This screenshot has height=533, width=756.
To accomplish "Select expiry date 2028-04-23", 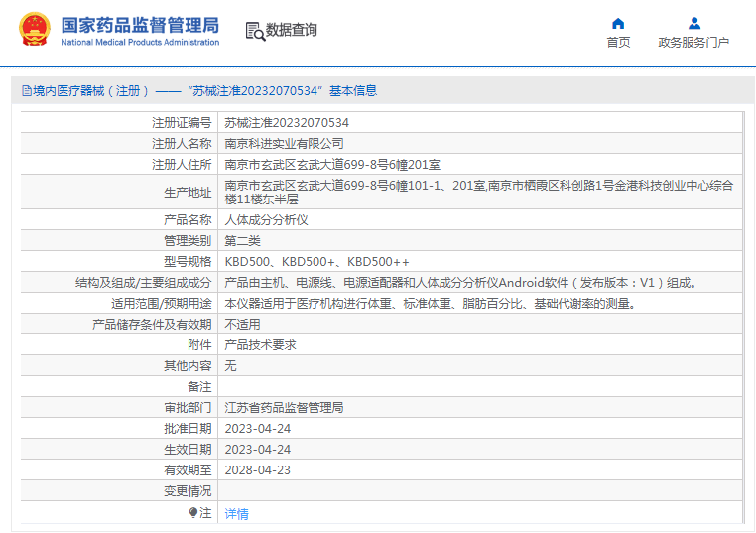I will click(x=258, y=470).
